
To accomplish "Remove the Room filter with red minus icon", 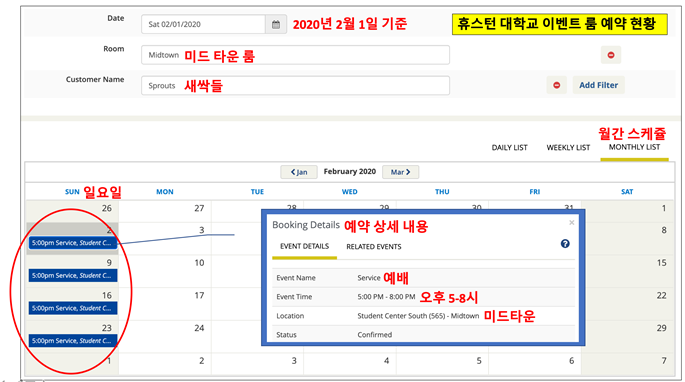I will pos(611,55).
